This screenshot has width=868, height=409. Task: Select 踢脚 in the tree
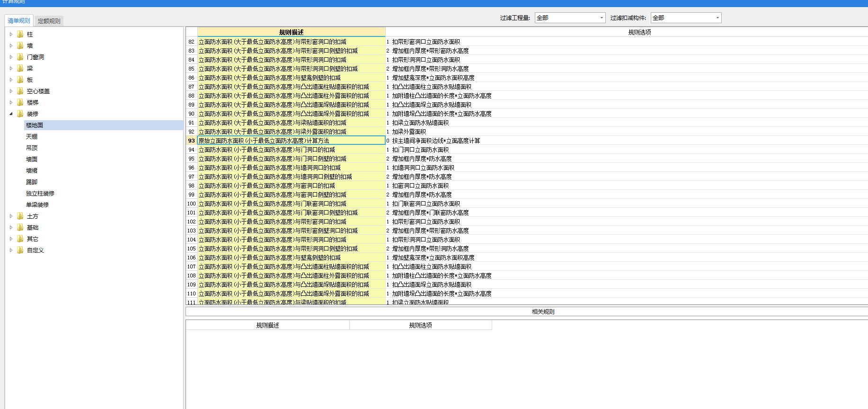pos(32,182)
